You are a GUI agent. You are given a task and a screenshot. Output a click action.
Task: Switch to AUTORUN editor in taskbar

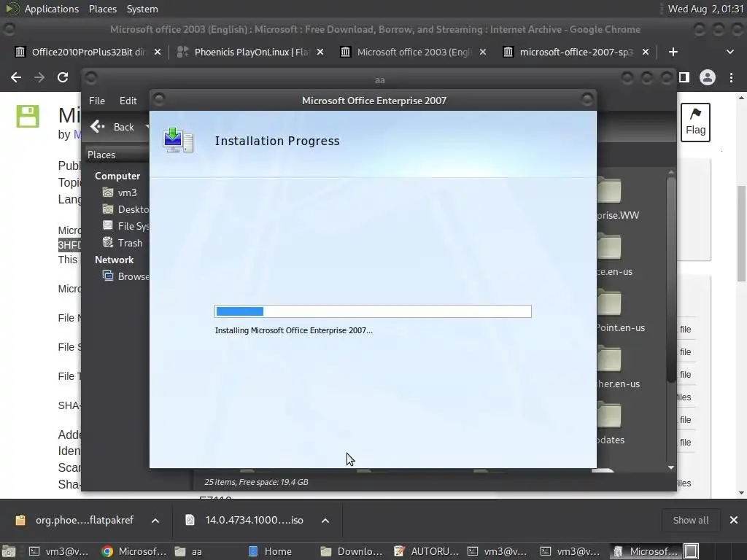[427, 551]
